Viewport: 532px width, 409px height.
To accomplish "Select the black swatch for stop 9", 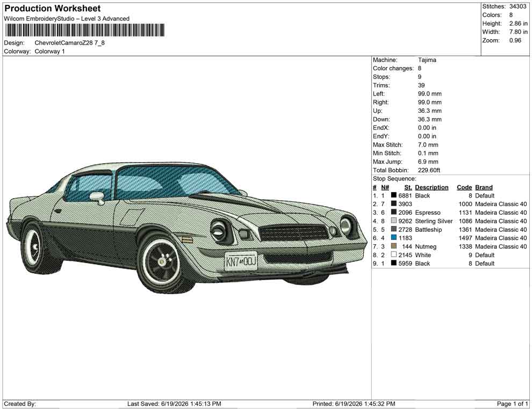I will pos(393,263).
